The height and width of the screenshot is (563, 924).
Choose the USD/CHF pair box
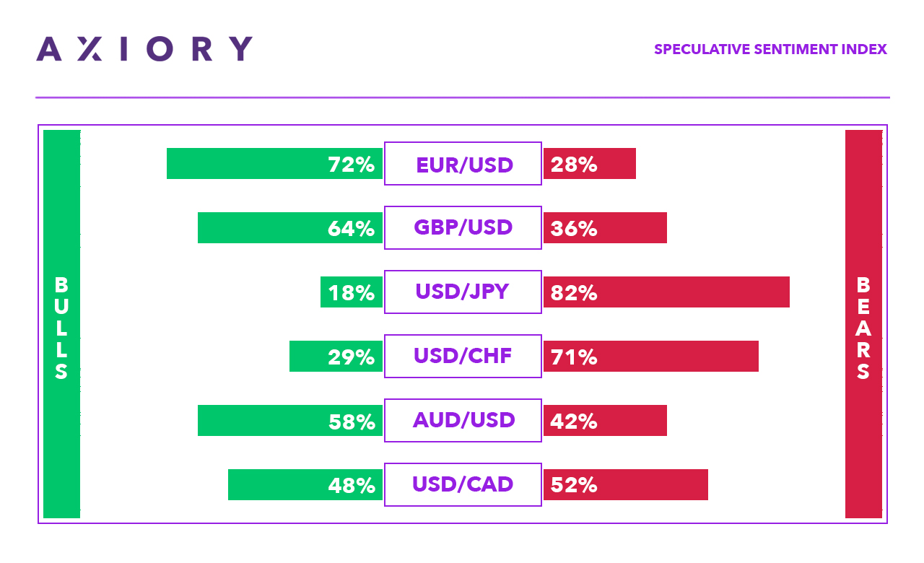click(463, 356)
